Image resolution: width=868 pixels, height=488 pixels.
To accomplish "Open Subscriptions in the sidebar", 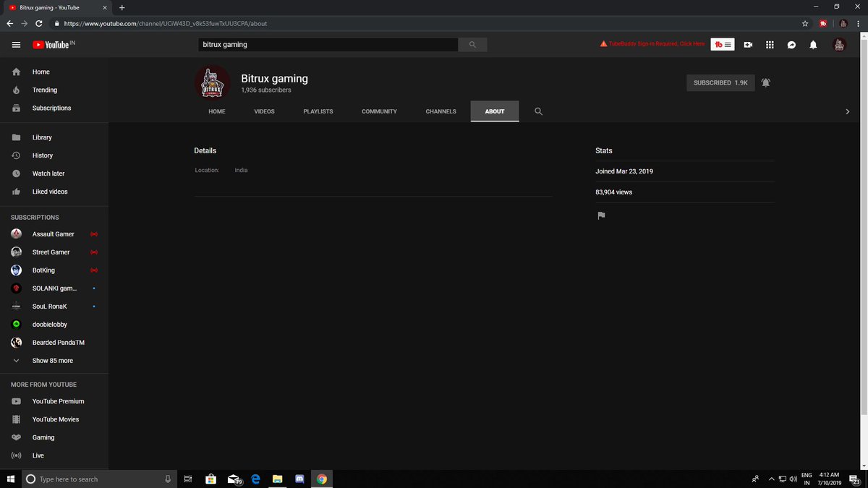I will coord(54,108).
